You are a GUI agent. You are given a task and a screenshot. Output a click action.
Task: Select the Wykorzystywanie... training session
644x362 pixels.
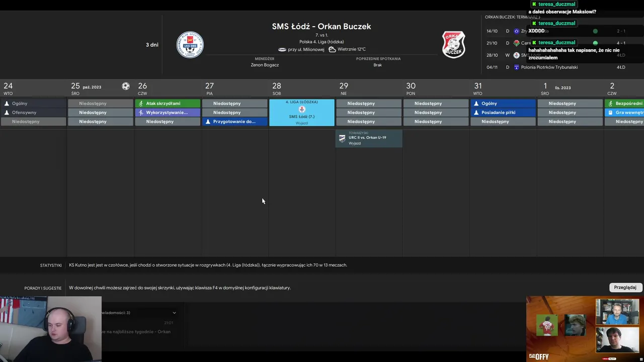click(x=168, y=113)
